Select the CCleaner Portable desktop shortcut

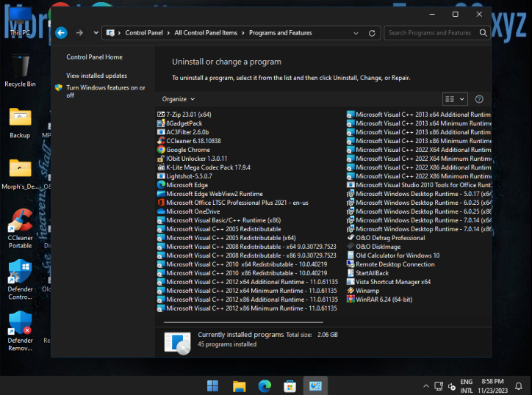click(x=20, y=229)
